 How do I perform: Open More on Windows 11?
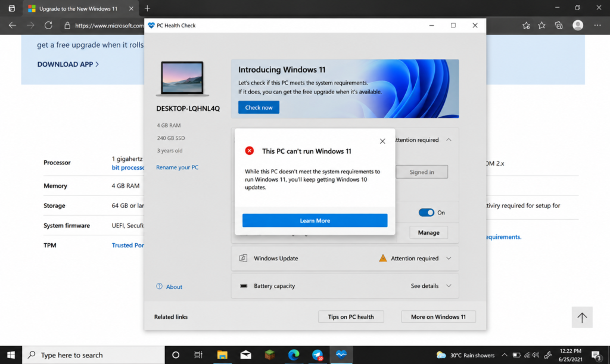[x=438, y=316]
